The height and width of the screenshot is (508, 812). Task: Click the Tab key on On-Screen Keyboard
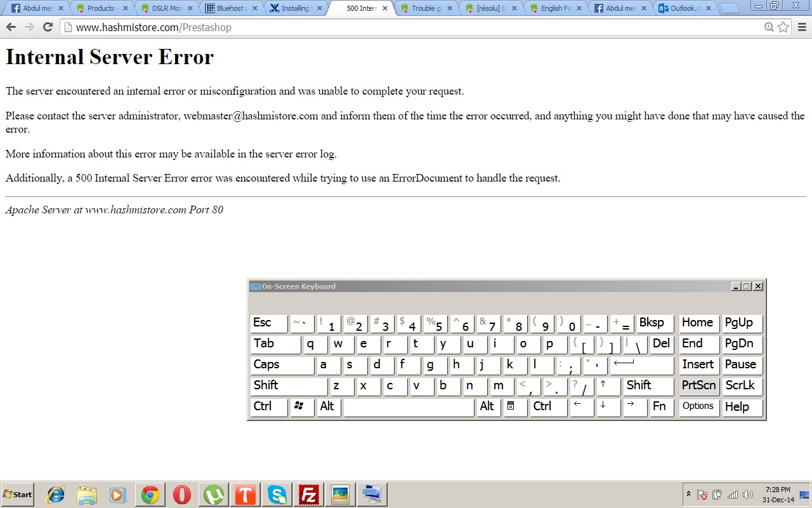pyautogui.click(x=275, y=344)
